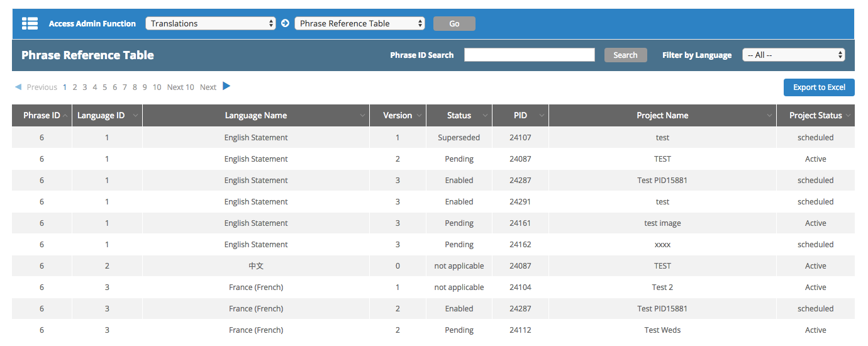Open the Version column filter chevron
The height and width of the screenshot is (346, 868).
[419, 116]
